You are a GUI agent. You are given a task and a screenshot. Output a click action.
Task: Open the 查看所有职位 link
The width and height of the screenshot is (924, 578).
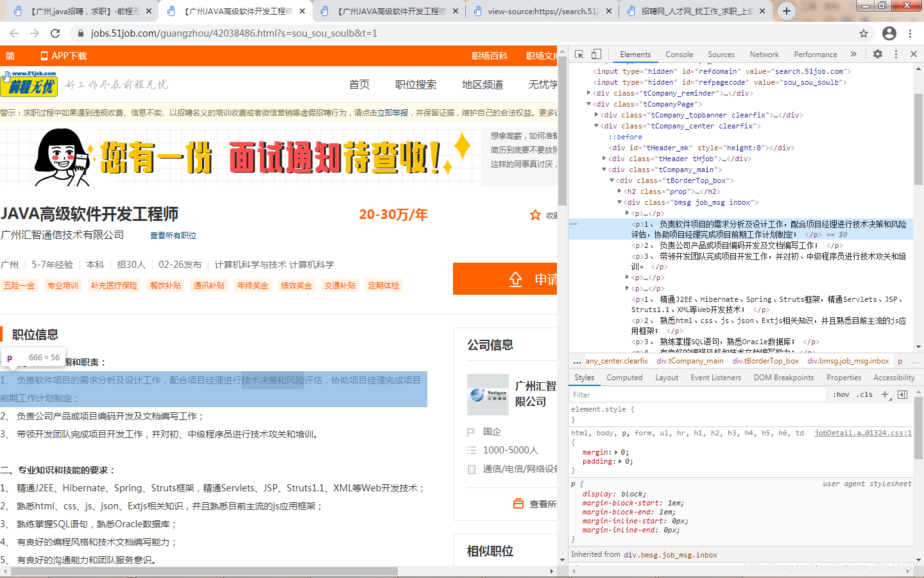click(173, 236)
